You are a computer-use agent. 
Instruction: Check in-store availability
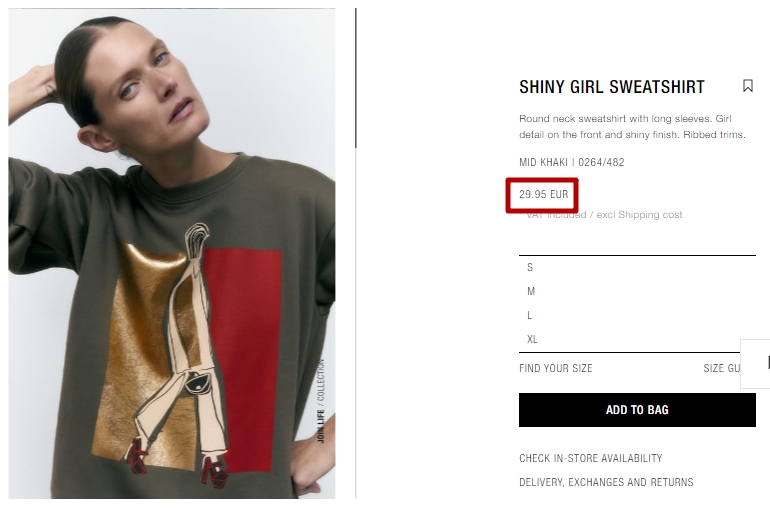[x=590, y=458]
